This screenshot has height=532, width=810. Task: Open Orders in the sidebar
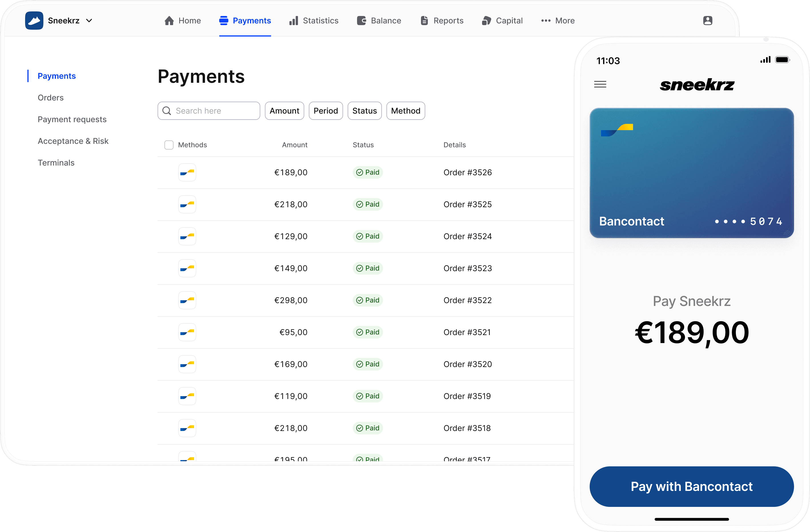(x=51, y=98)
